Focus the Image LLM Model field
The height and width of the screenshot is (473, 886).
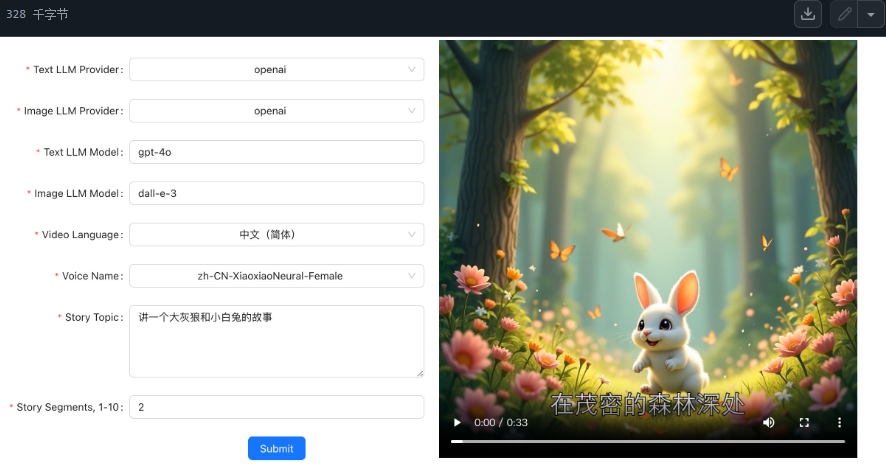click(x=276, y=193)
